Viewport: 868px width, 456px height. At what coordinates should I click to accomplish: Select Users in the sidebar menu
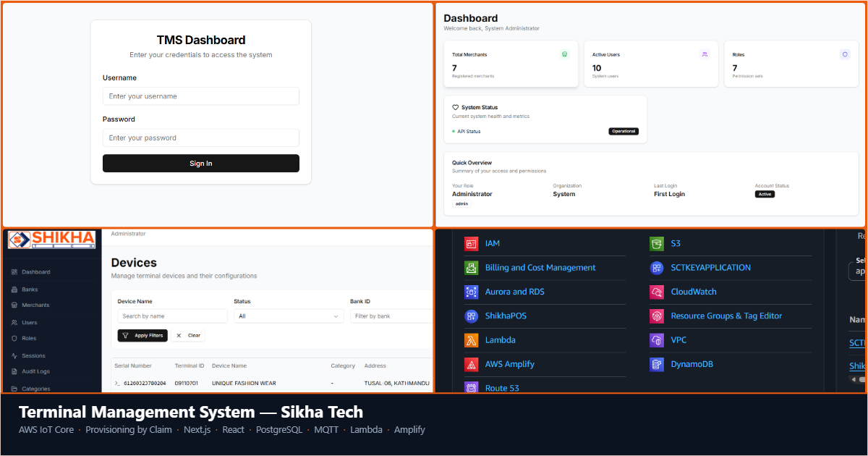click(x=29, y=323)
